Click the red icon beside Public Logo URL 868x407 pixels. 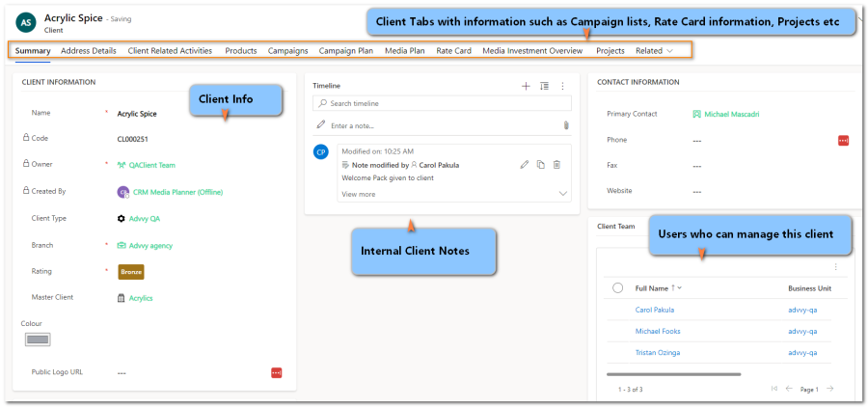click(277, 372)
